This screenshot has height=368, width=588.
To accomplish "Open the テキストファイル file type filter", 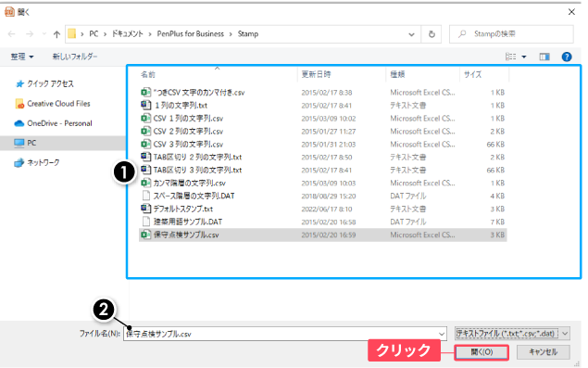I will tap(512, 333).
